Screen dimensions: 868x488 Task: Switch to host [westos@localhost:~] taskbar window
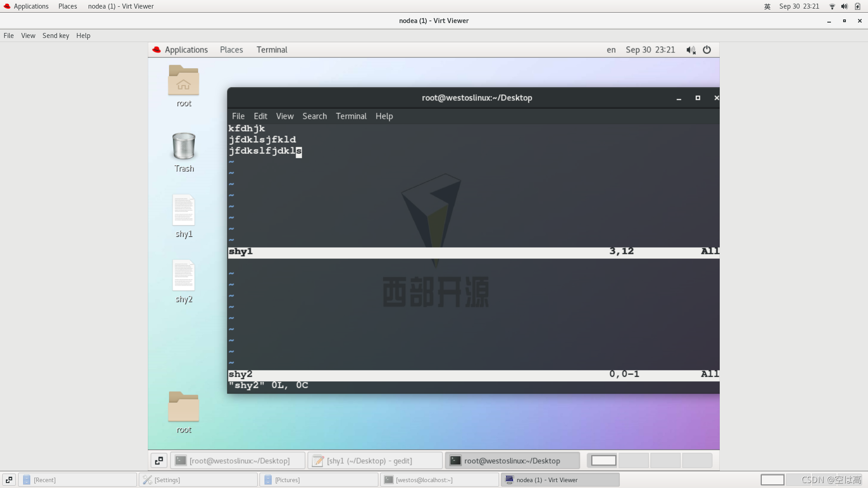click(x=439, y=480)
